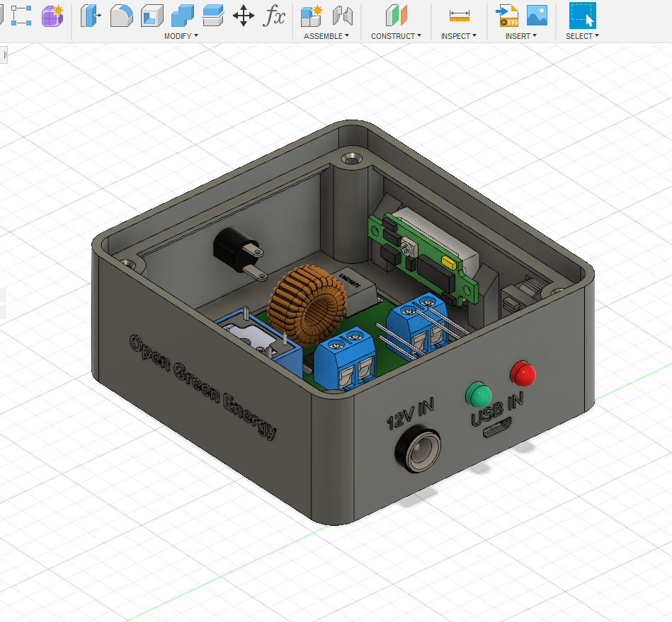Select the corner screw boss at the back
Image resolution: width=672 pixels, height=622 pixels.
[352, 160]
